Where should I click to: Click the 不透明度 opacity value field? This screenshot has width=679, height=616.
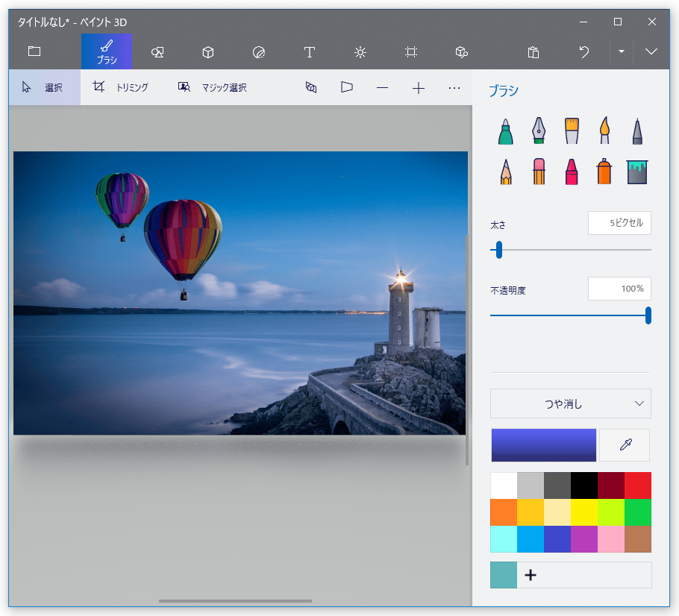pyautogui.click(x=619, y=289)
